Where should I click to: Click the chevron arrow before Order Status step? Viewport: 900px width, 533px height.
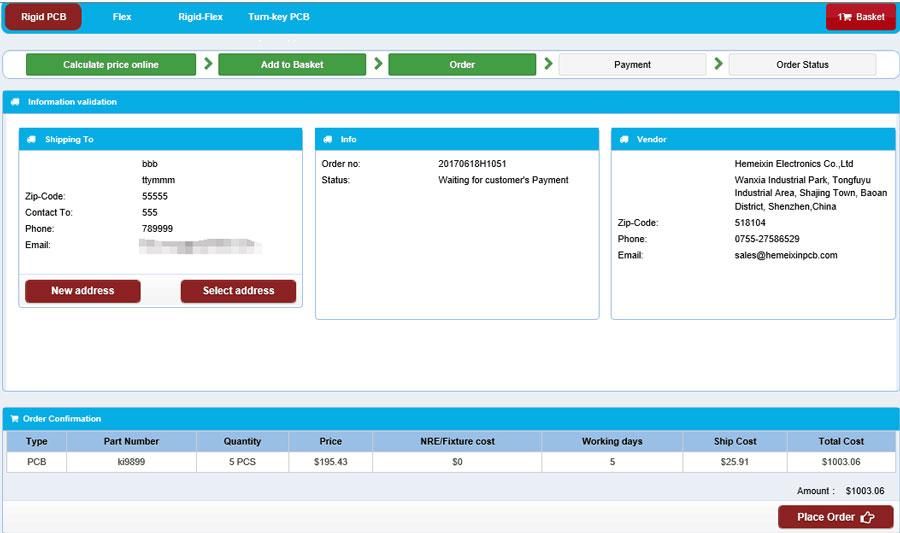pyautogui.click(x=718, y=64)
